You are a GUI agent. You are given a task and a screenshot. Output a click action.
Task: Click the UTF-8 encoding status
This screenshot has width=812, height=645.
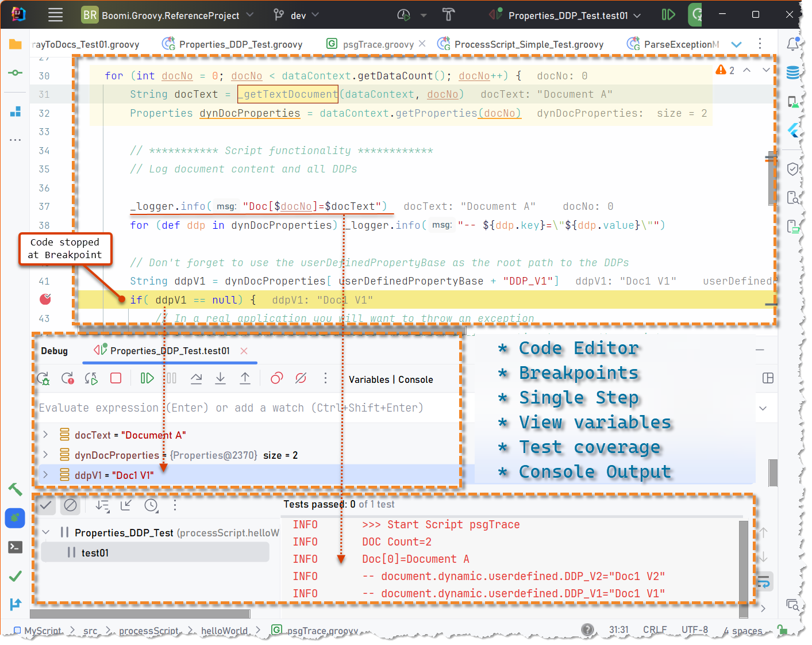(x=695, y=630)
